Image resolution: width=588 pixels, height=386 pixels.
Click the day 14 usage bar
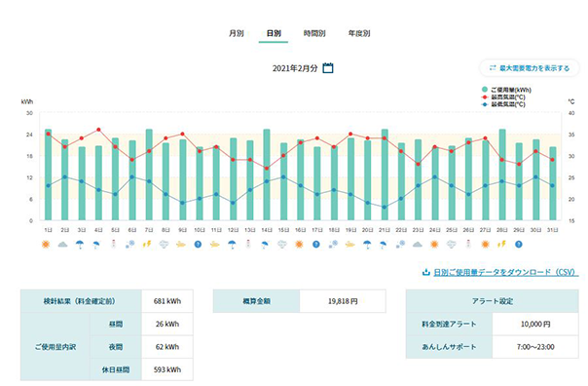pyautogui.click(x=267, y=174)
